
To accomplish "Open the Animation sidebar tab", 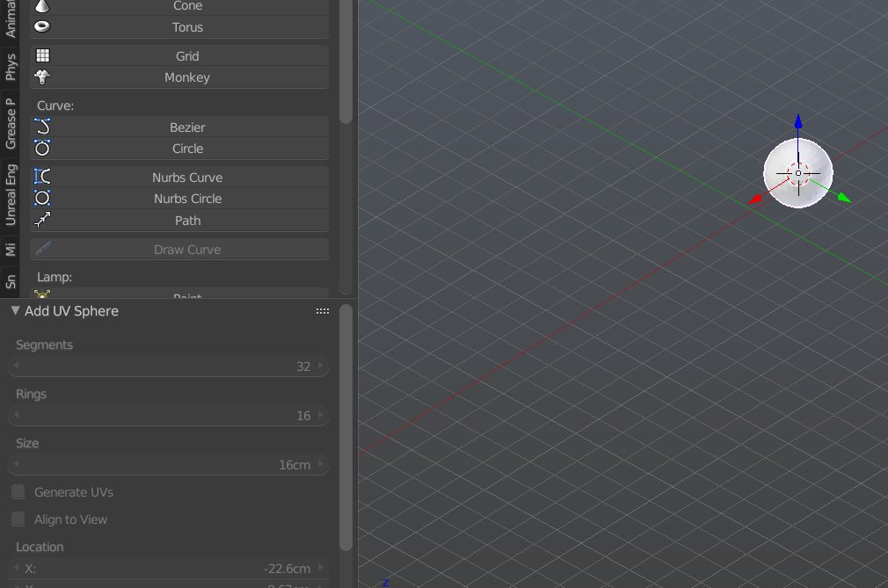I will [x=10, y=19].
